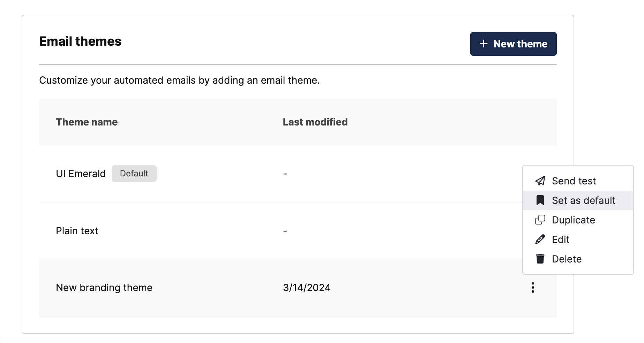Screen dimensions: 644x343
Task: Click the bookmark icon in the menu
Action: [540, 200]
